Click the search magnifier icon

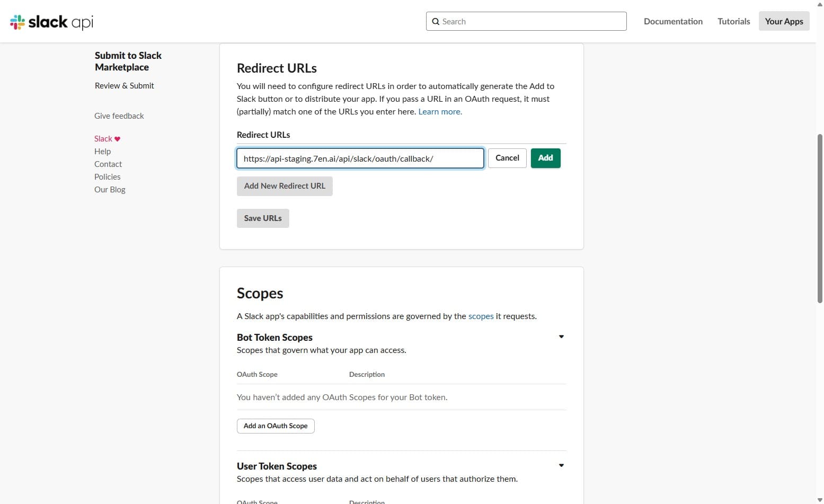(x=436, y=22)
